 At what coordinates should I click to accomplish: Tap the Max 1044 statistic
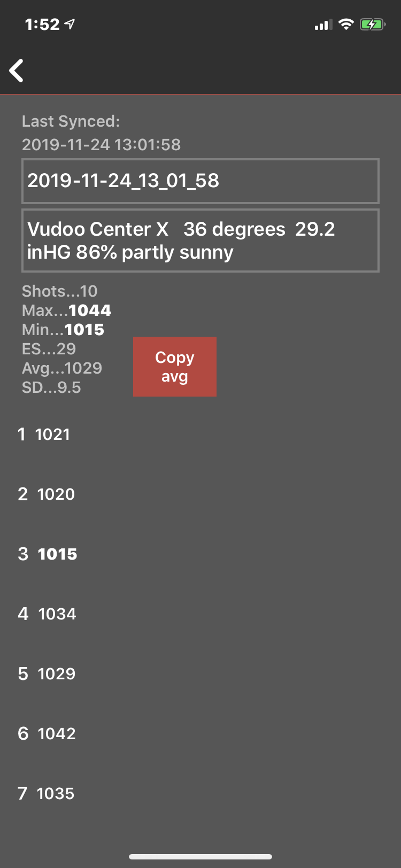(x=67, y=311)
